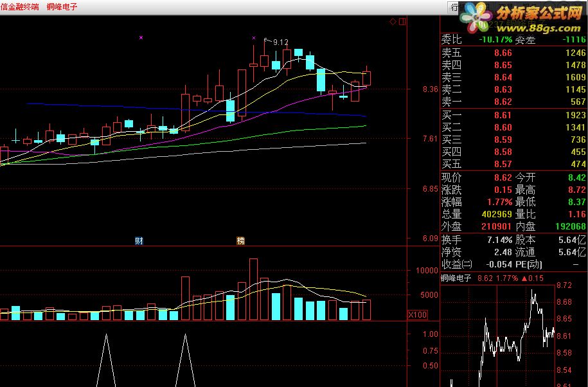Click the 0.50 indicator axis label
The image size is (588, 387).
point(431,366)
